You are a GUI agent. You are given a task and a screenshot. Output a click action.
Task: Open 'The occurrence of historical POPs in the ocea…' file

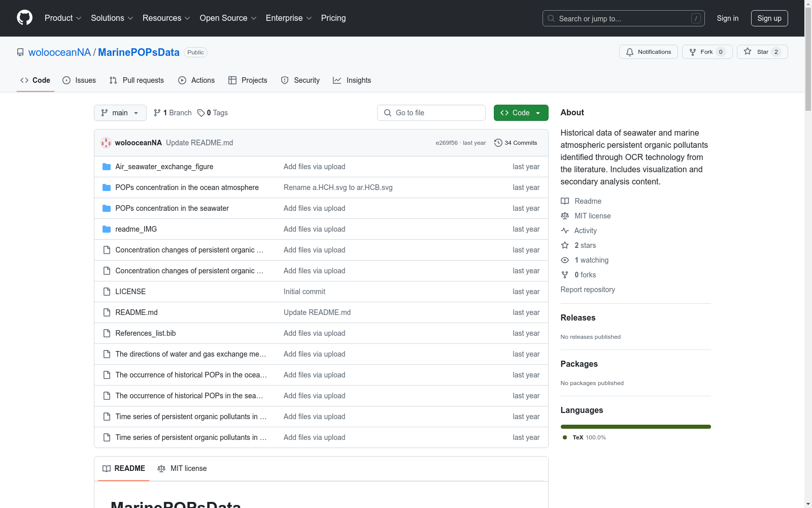(191, 375)
